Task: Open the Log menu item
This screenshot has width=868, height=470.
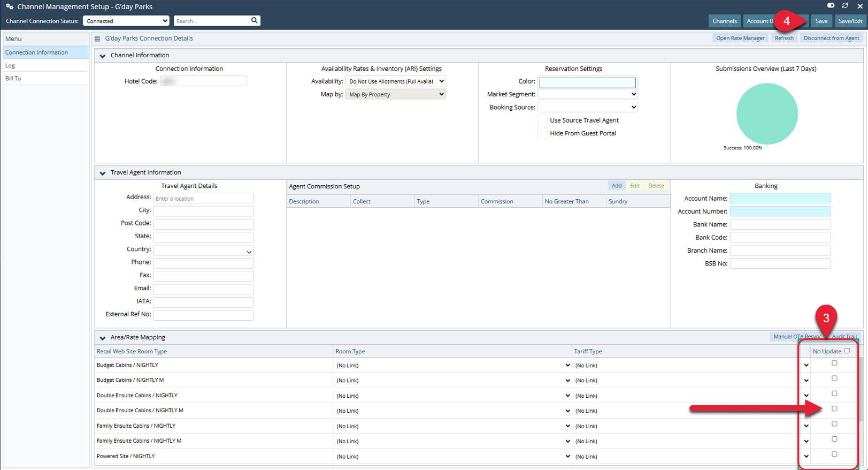Action: 46,65
